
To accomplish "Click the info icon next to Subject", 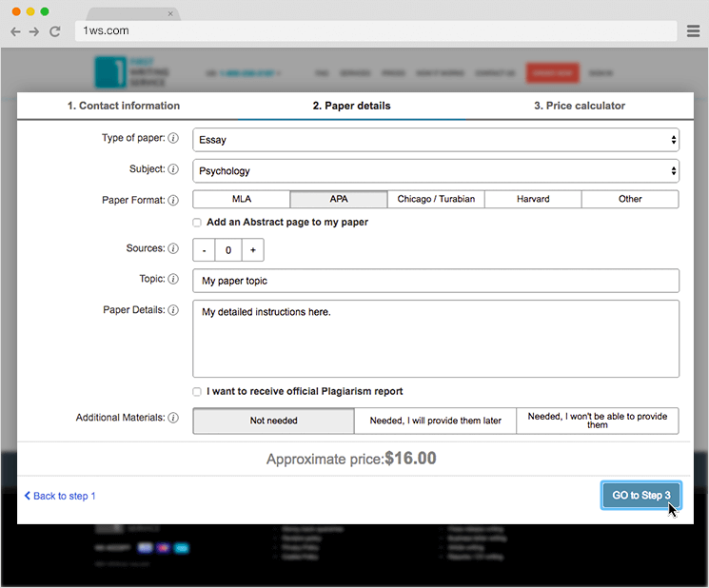I will (x=173, y=169).
